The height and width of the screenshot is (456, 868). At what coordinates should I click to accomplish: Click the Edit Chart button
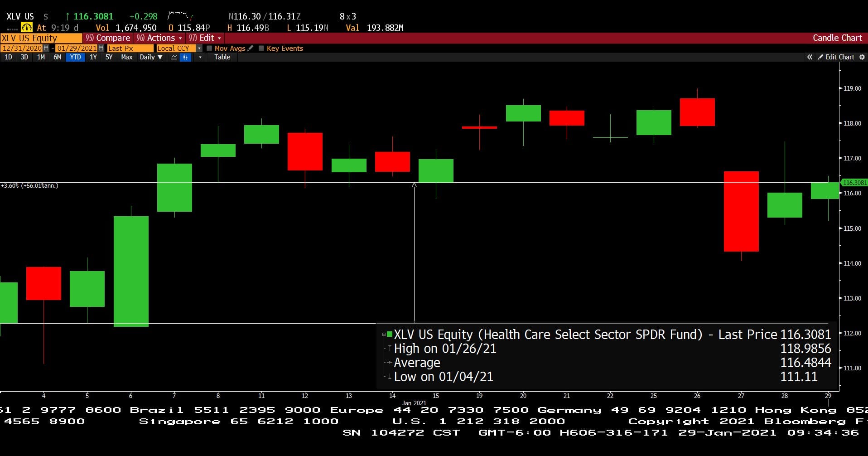pyautogui.click(x=836, y=57)
